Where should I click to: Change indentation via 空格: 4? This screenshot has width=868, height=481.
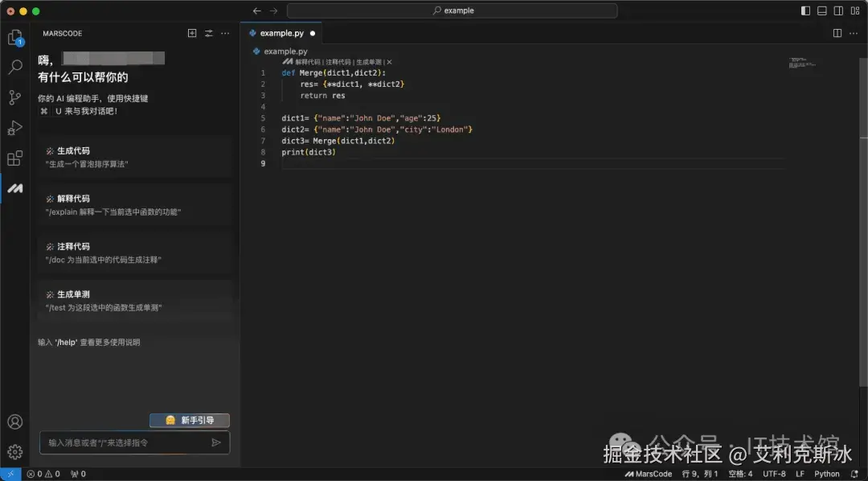coord(740,474)
